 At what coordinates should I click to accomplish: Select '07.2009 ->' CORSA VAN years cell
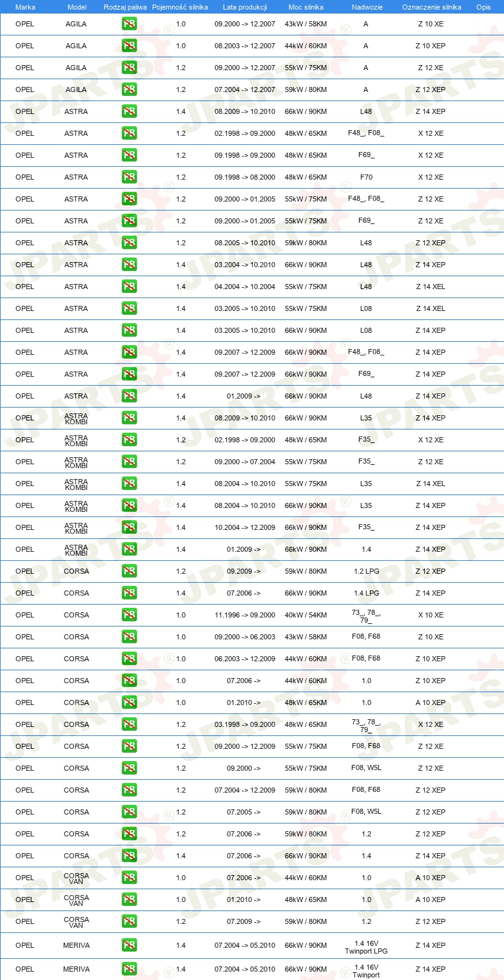[x=244, y=921]
